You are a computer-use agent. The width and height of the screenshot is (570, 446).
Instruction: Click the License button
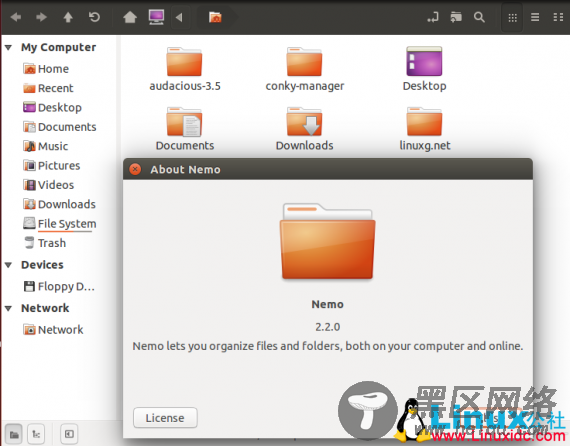click(165, 418)
